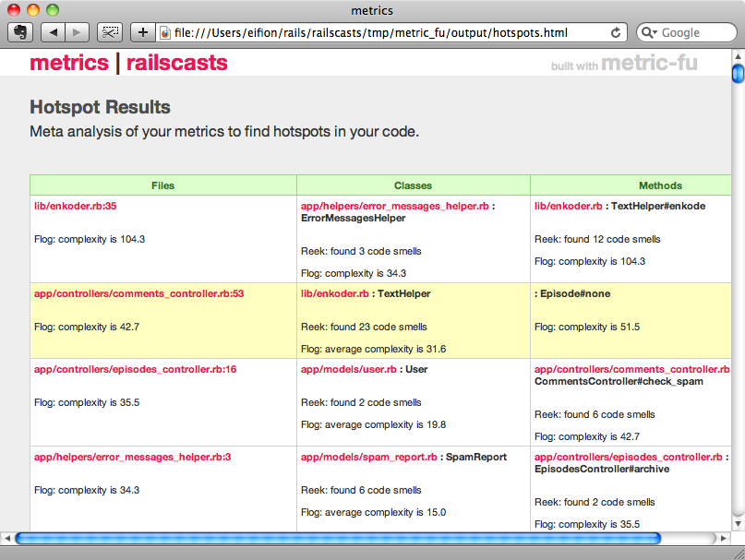The height and width of the screenshot is (560, 745).
Task: Click 'Reek: found 12 code smells' text
Action: 597,239
